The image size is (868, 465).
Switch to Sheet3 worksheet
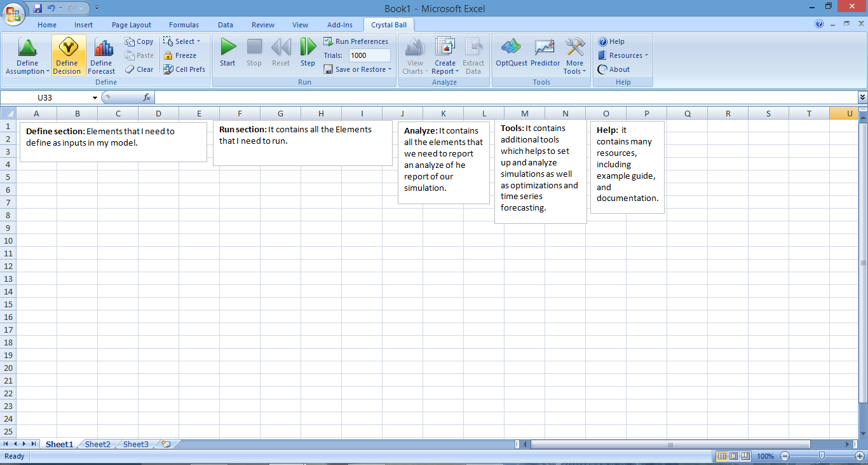(136, 444)
